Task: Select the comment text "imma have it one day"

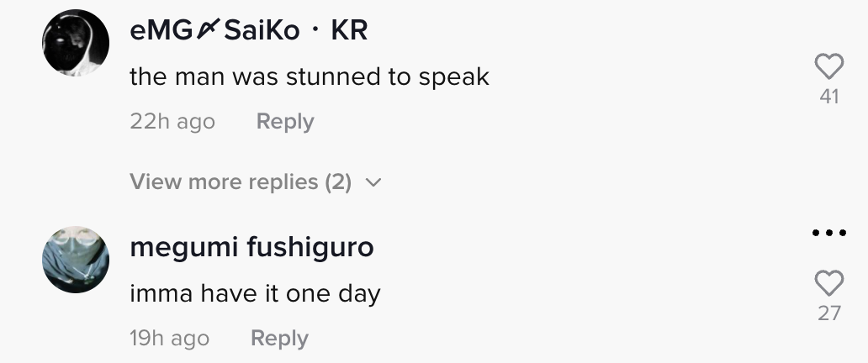Action: point(255,294)
